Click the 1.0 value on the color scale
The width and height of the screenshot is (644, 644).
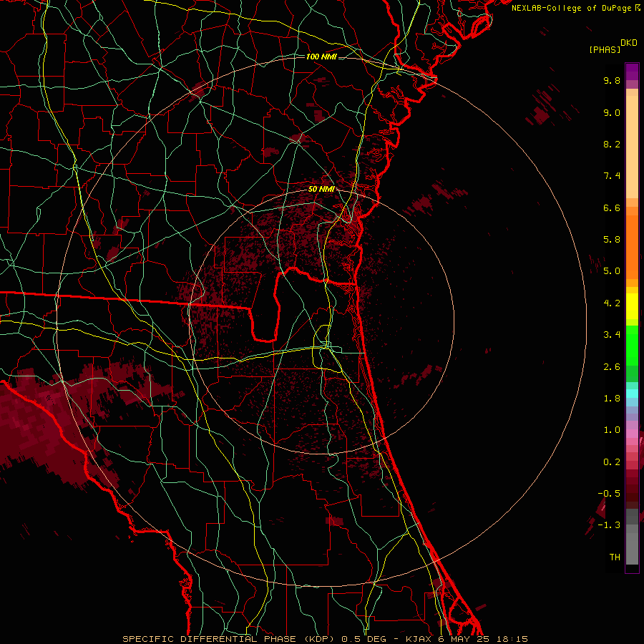point(612,430)
